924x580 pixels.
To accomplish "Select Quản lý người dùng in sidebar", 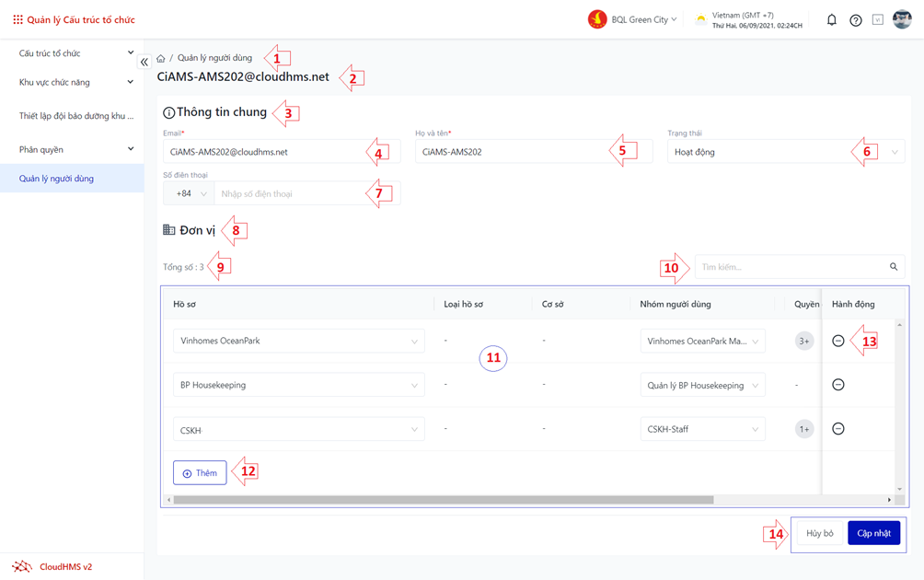I will coord(57,179).
